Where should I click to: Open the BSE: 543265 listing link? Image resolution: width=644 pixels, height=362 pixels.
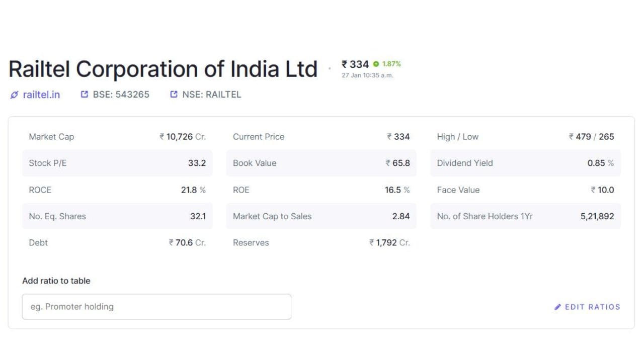(121, 95)
